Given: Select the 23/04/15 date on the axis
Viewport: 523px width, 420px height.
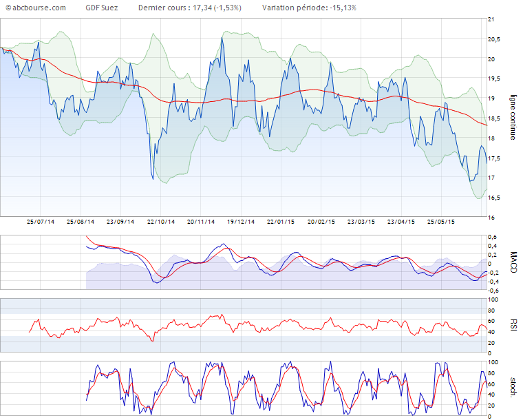Looking at the screenshot, I should coord(401,222).
